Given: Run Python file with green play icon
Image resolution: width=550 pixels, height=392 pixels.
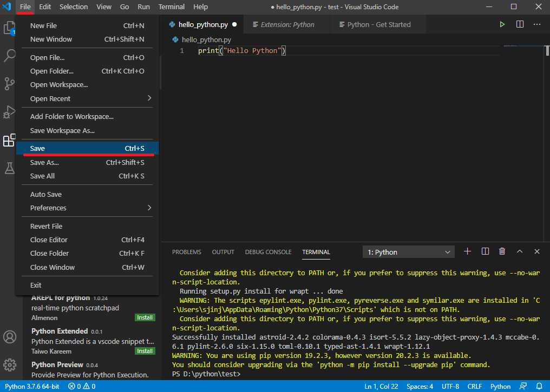Looking at the screenshot, I should pyautogui.click(x=502, y=24).
